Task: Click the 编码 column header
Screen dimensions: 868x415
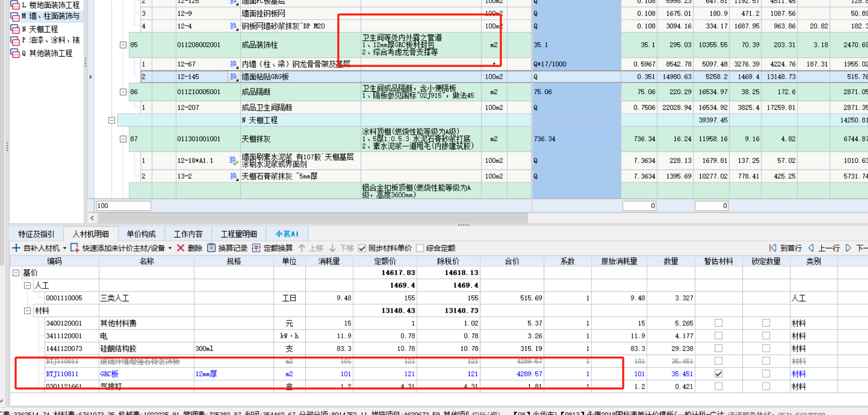Action: (54, 261)
